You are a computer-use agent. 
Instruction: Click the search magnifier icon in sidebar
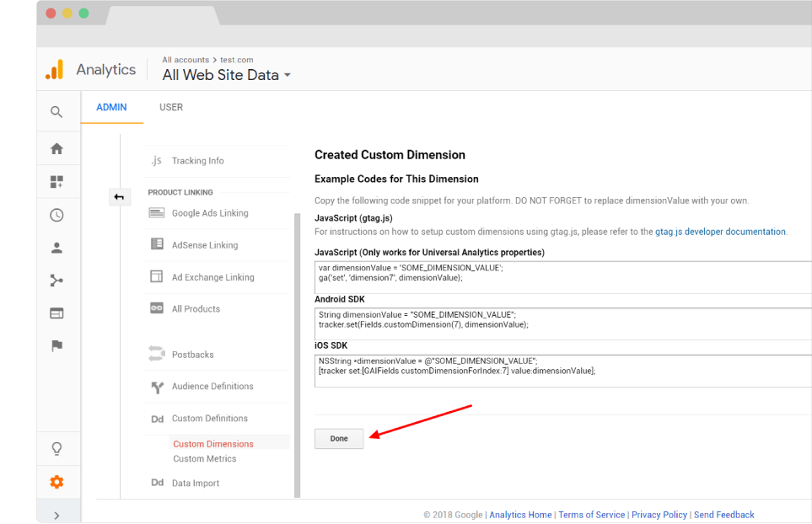56,112
